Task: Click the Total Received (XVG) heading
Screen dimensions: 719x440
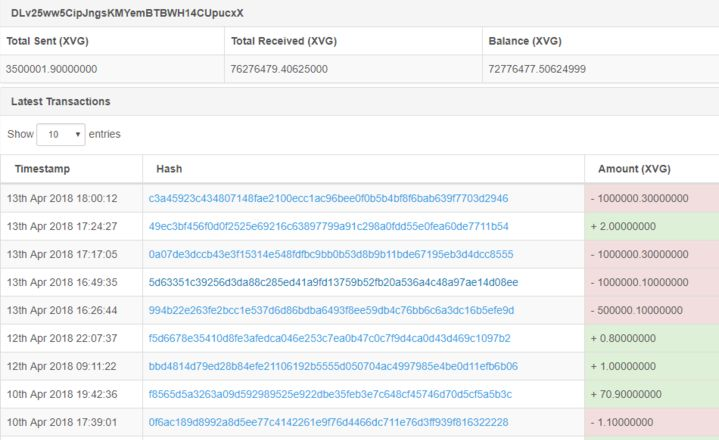Action: (x=284, y=41)
